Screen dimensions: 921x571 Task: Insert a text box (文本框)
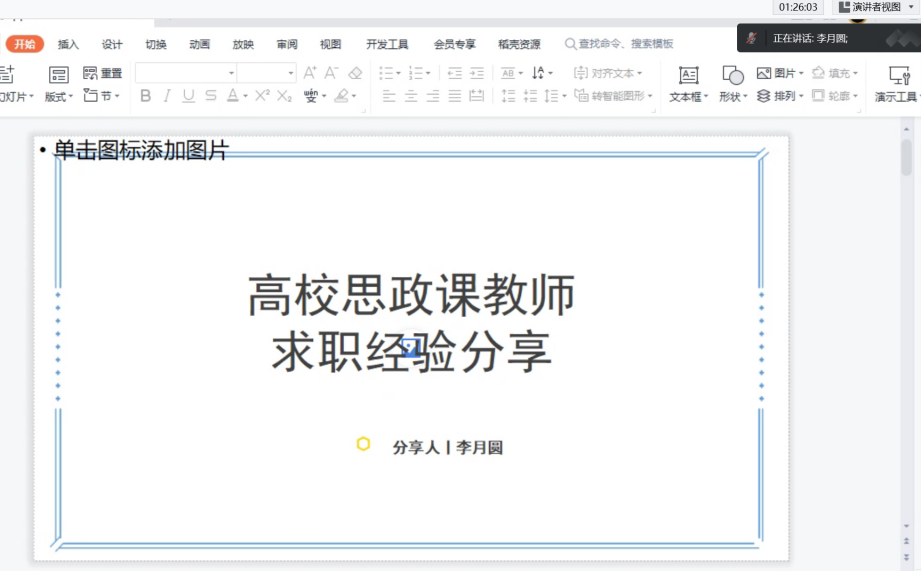688,84
